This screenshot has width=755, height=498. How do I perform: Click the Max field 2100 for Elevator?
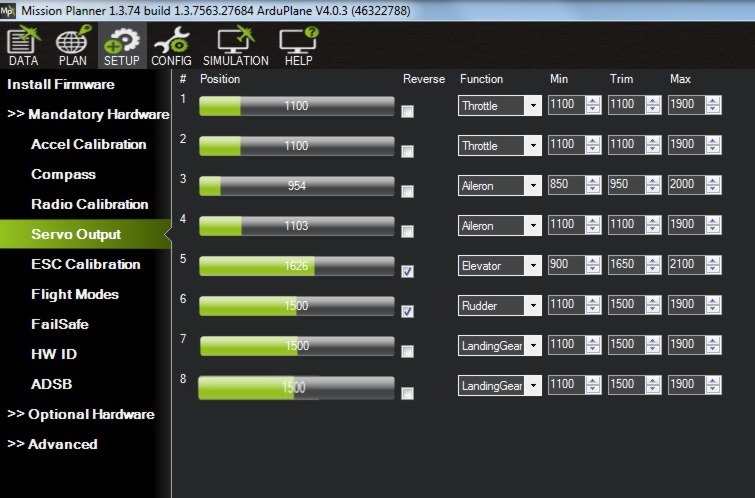point(687,264)
